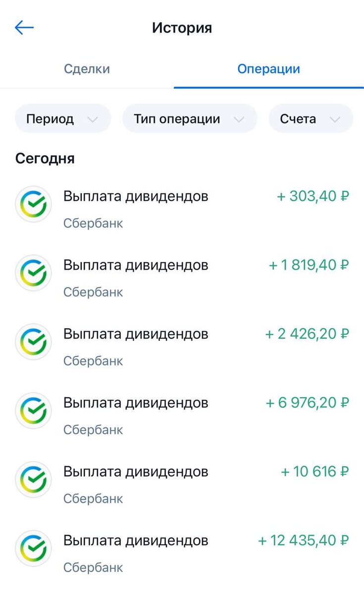The width and height of the screenshot is (364, 595).
Task: Click Sberbank logo next to +6 976,20 ₽ payout
Action: (x=34, y=411)
